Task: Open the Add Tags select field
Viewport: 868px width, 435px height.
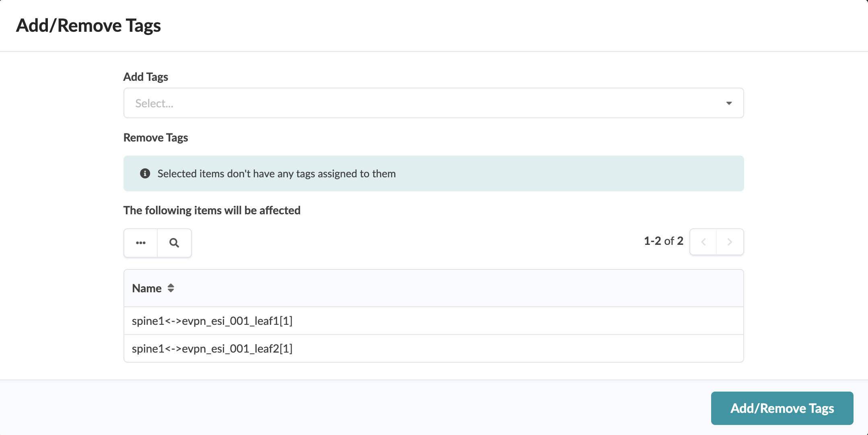Action: [x=433, y=103]
